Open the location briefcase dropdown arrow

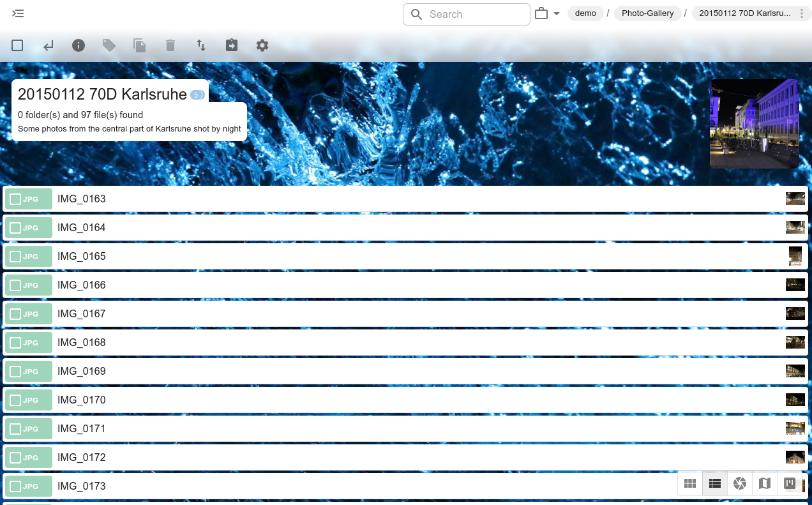coord(557,14)
